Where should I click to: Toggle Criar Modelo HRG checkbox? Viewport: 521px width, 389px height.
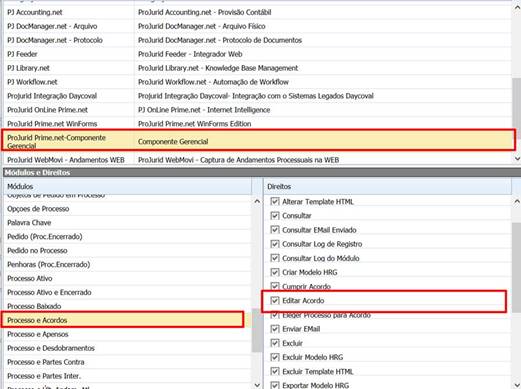click(275, 272)
